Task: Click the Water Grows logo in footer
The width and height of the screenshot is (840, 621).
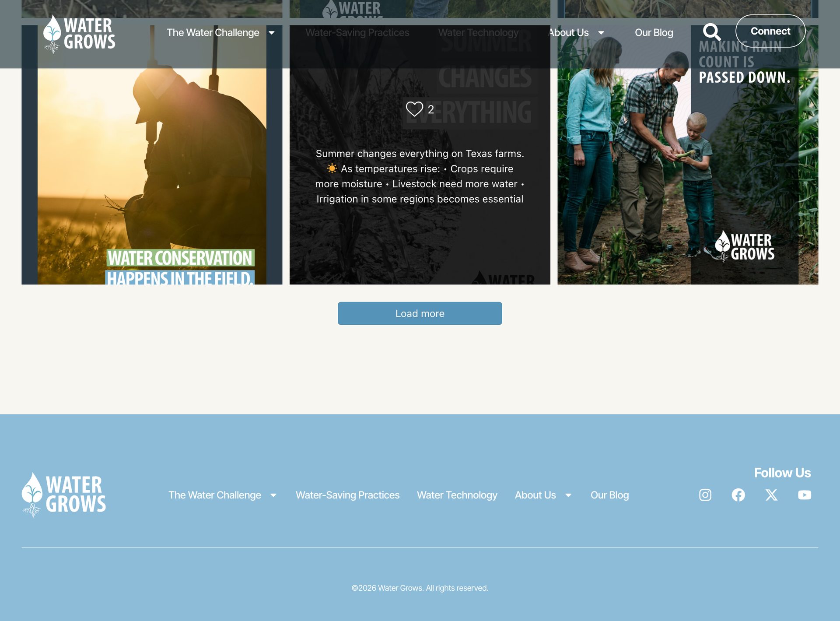Action: coord(64,495)
